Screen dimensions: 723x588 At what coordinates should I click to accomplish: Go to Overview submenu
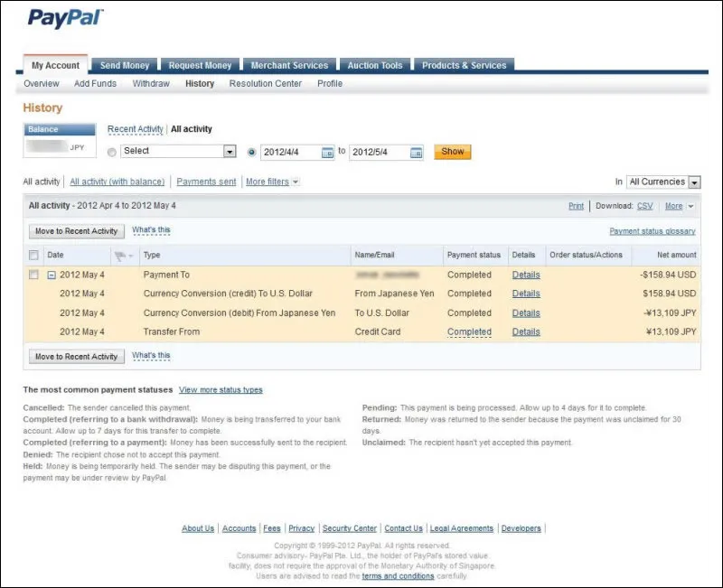coord(42,84)
